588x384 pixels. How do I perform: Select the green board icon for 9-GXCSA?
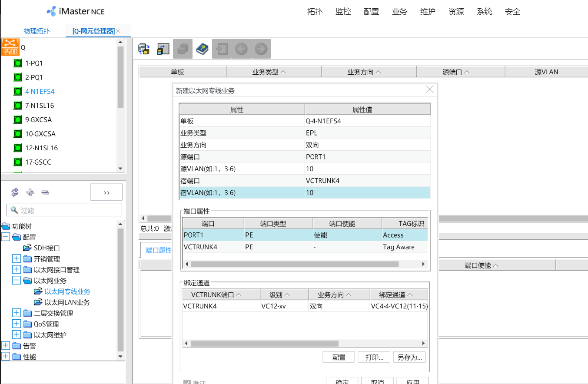pos(17,119)
